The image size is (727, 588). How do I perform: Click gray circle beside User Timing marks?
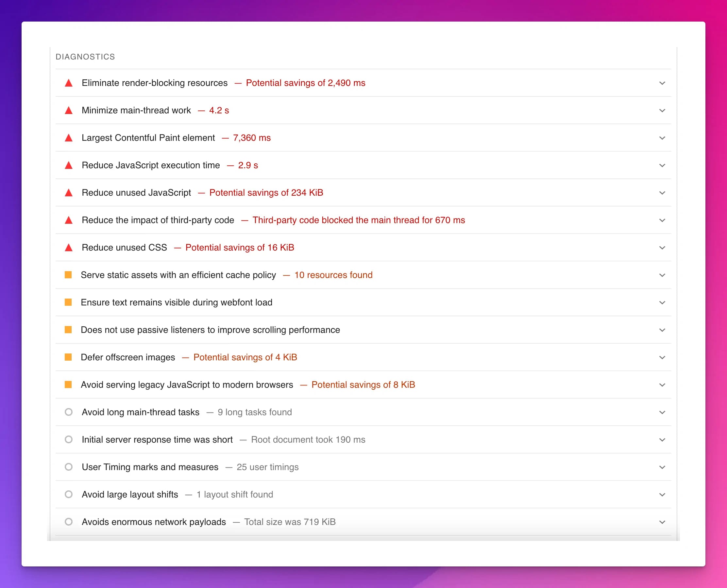pos(69,467)
